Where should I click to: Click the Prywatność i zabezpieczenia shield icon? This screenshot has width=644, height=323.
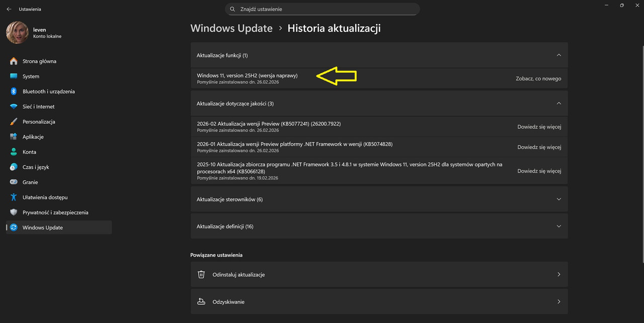tap(14, 212)
